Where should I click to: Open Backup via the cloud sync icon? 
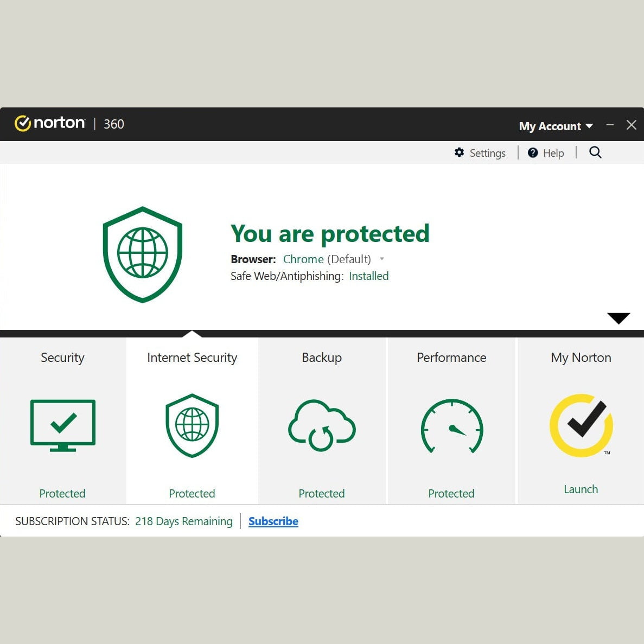pyautogui.click(x=321, y=425)
